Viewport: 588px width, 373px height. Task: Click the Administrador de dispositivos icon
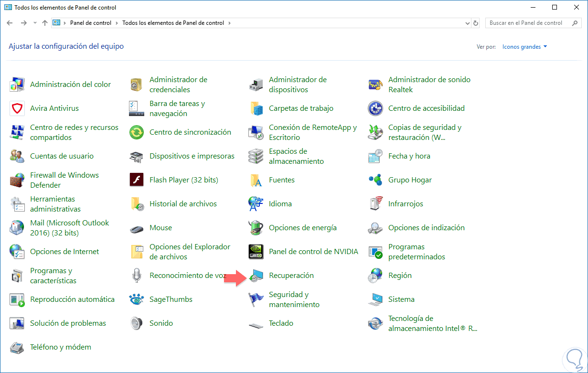point(256,85)
